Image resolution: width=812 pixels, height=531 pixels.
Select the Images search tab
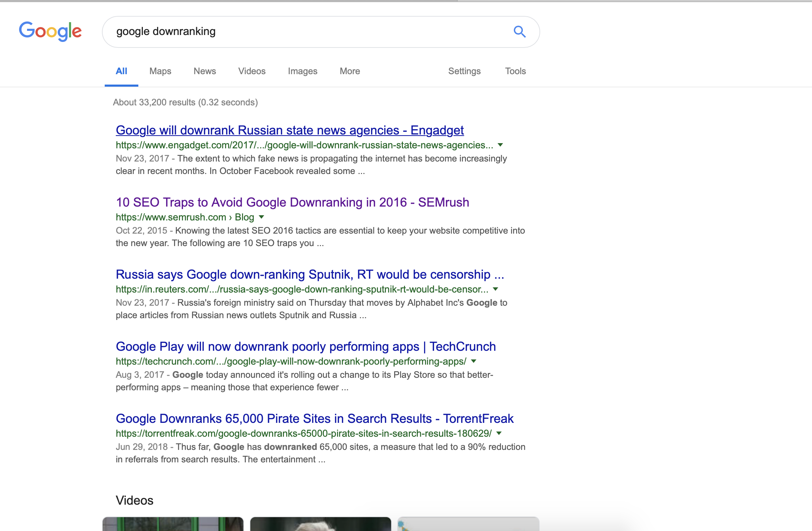click(x=302, y=71)
